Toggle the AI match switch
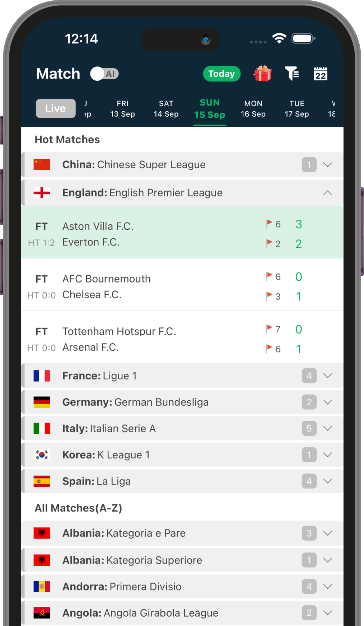The height and width of the screenshot is (626, 364). 104,74
